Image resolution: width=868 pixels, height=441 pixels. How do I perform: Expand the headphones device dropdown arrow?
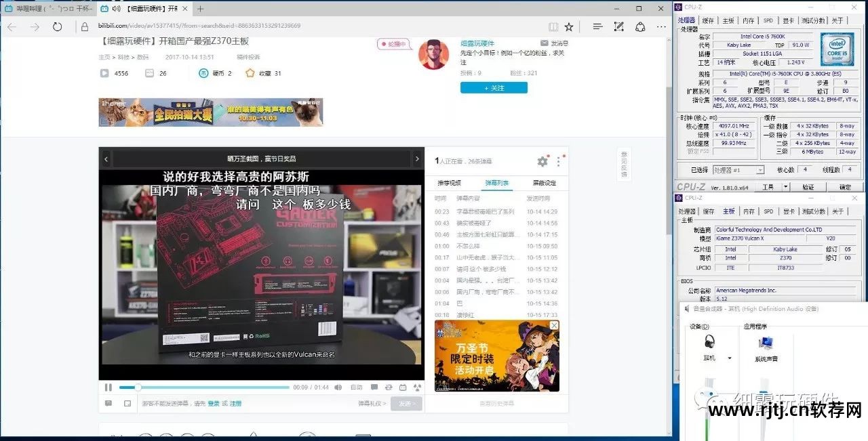730,358
